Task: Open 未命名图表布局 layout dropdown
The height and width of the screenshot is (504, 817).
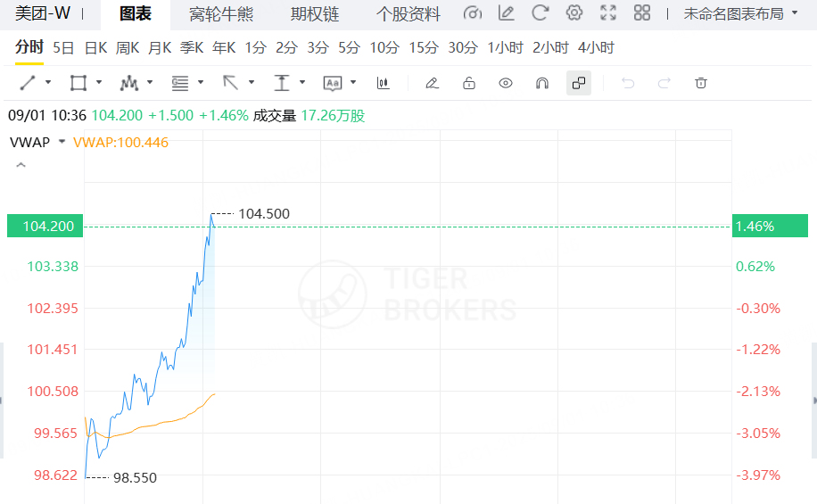Action: coord(740,13)
